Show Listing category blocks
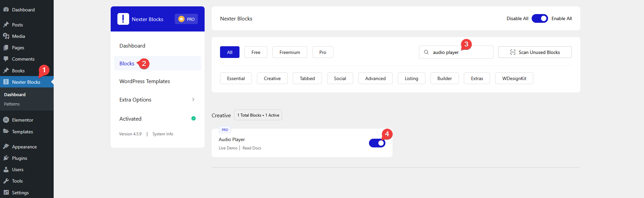The width and height of the screenshot is (644, 198). [412, 78]
